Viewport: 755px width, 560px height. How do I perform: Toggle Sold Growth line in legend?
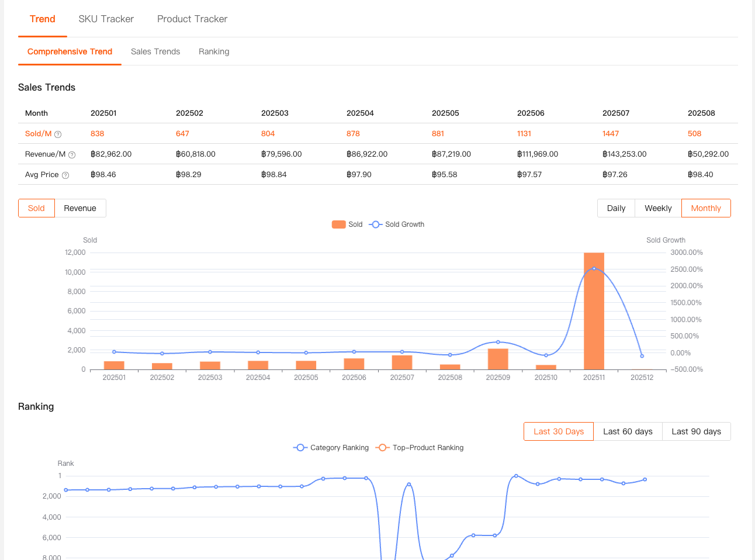click(x=397, y=224)
